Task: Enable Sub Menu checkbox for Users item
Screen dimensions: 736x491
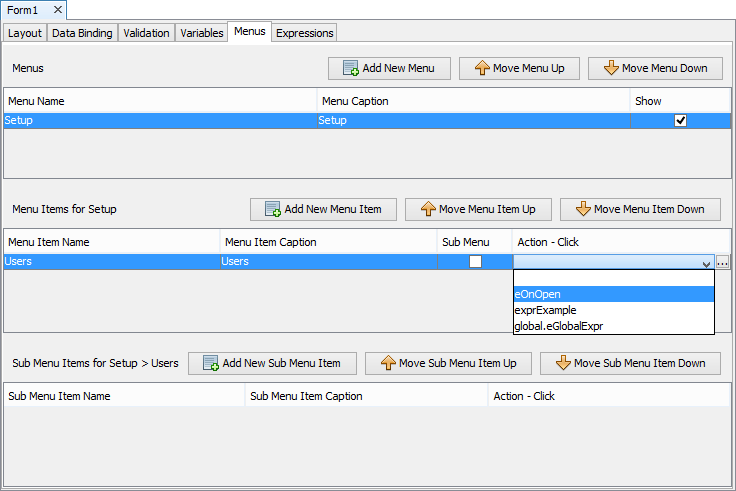Action: coord(476,261)
